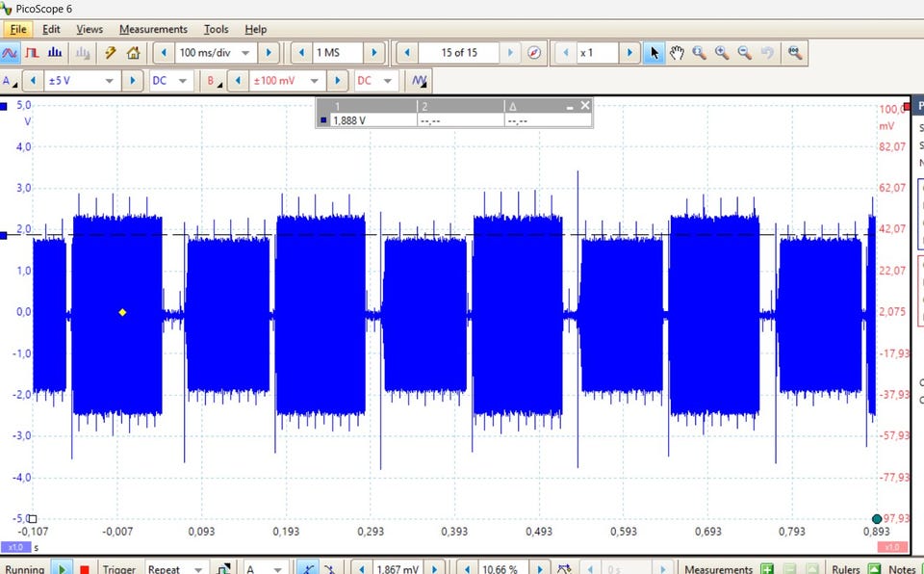924x574 pixels.
Task: Click the Auto Setup lightning icon
Action: coord(111,53)
